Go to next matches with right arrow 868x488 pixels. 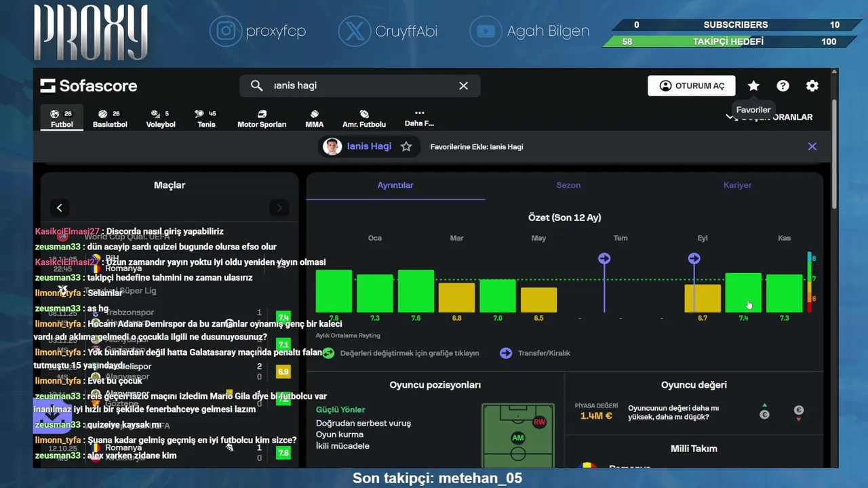click(279, 208)
